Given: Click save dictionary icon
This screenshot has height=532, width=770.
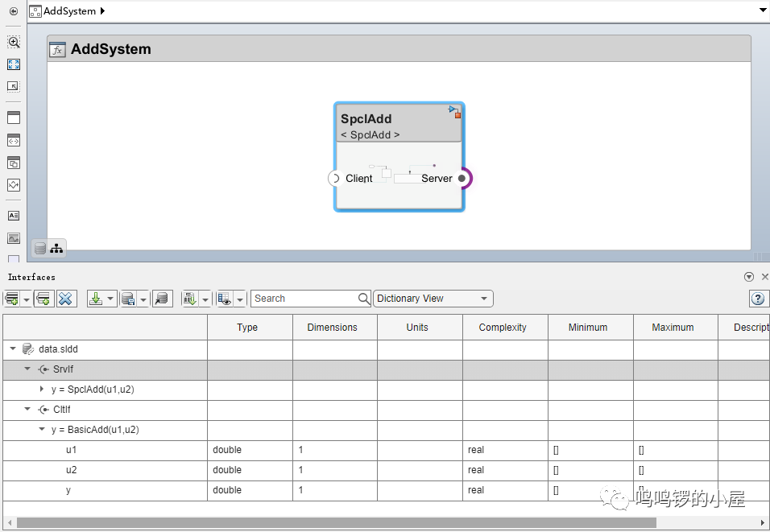Looking at the screenshot, I should 129,299.
